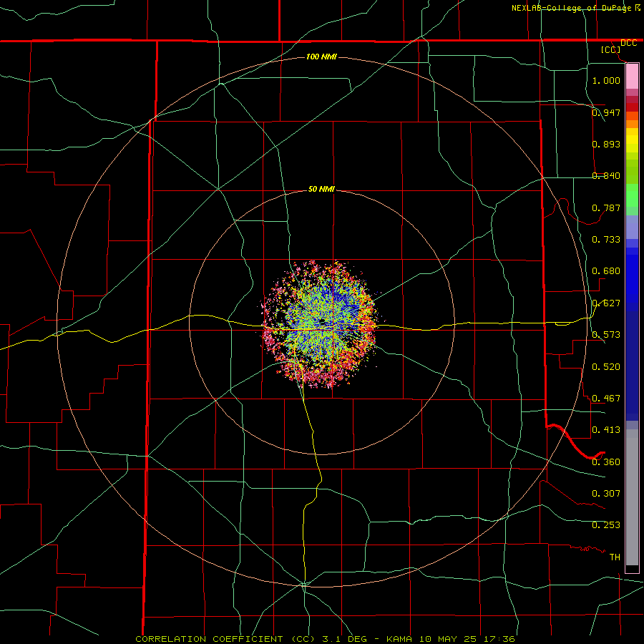Image resolution: width=644 pixels, height=644 pixels.
Task: Select the light pink color bar segment
Action: pyautogui.click(x=632, y=77)
